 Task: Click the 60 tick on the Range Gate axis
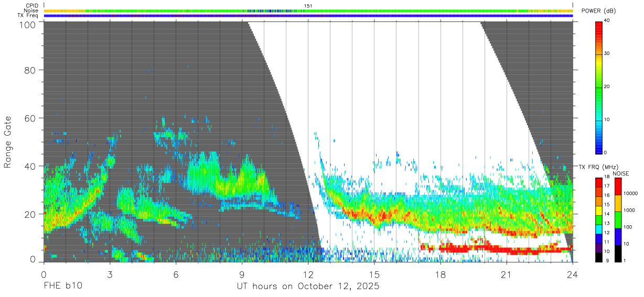pos(29,118)
